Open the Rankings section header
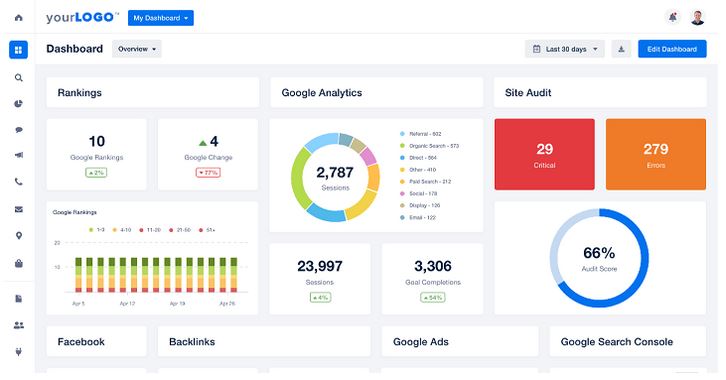726x380 pixels. pyautogui.click(x=153, y=93)
